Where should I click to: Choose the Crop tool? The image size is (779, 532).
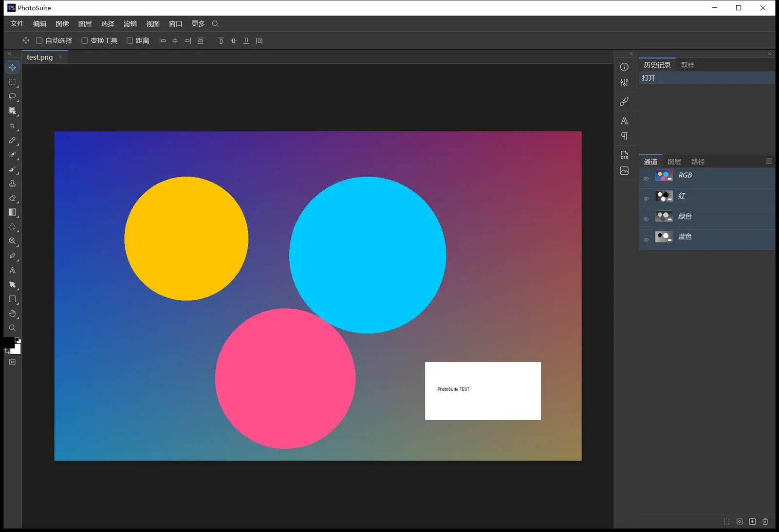click(x=13, y=126)
